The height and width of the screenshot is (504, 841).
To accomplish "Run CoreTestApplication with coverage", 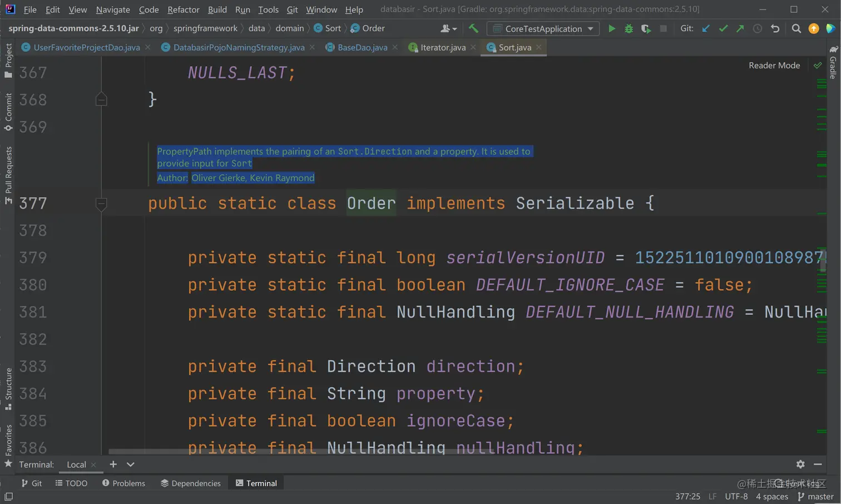I will pos(646,28).
